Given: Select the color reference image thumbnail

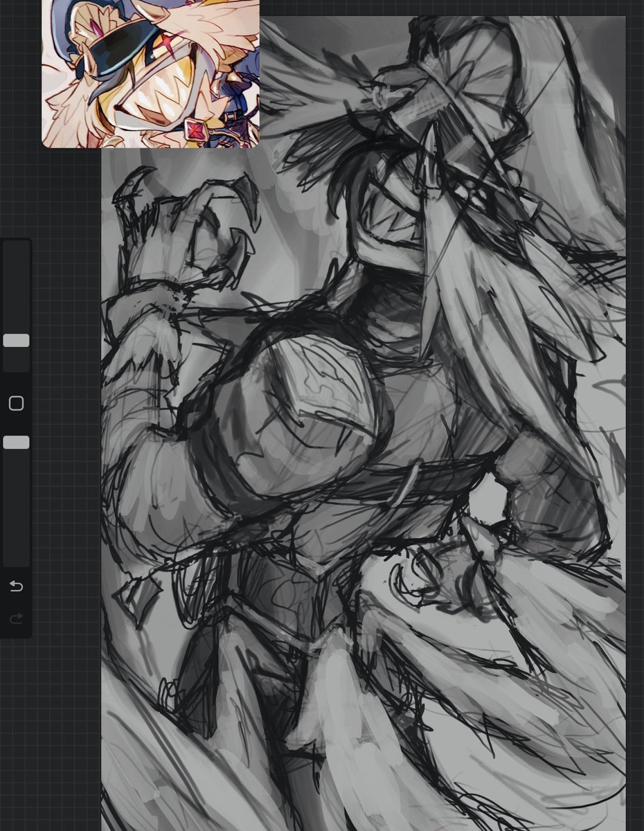Looking at the screenshot, I should coord(150,73).
